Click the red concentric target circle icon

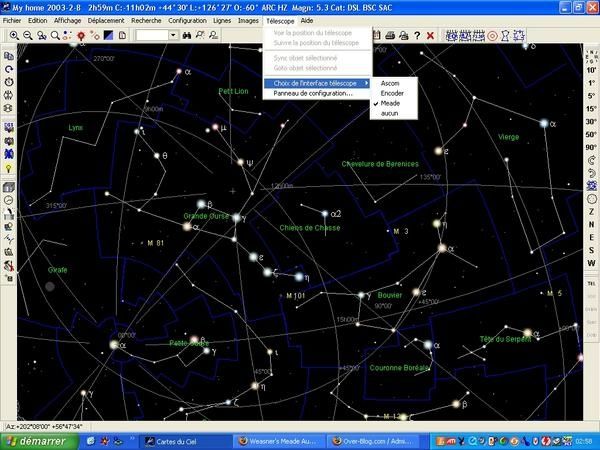[x=492, y=36]
